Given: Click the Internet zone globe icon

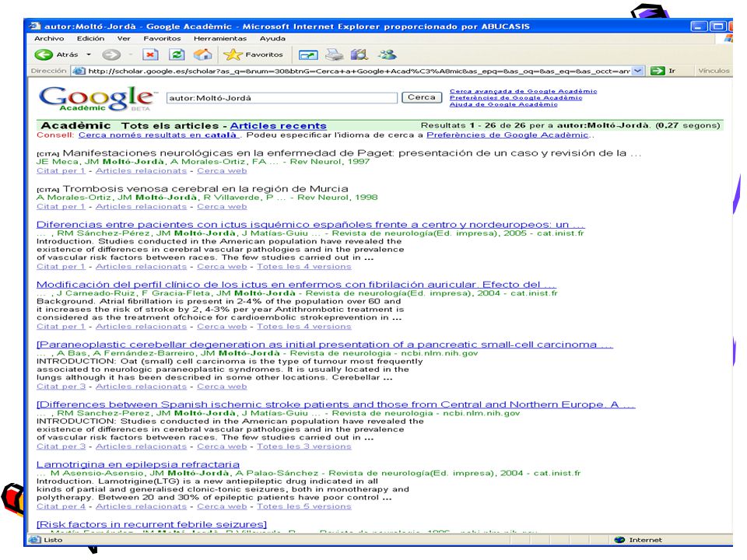Looking at the screenshot, I should 619,540.
